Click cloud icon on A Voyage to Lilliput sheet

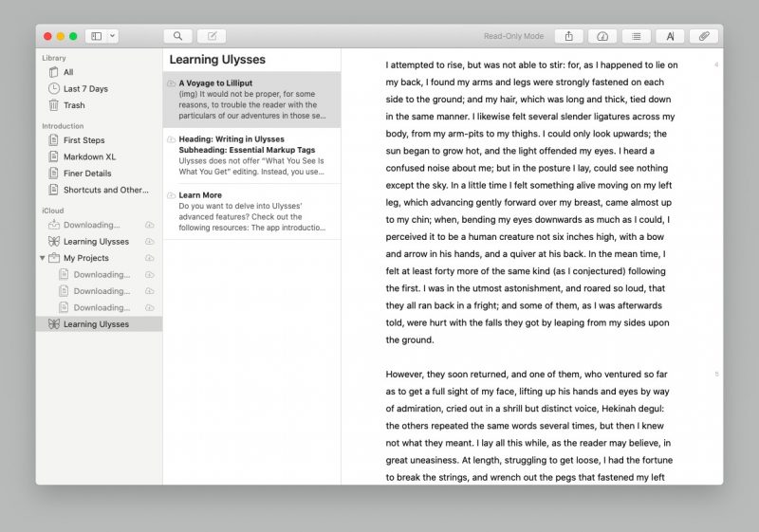click(171, 83)
